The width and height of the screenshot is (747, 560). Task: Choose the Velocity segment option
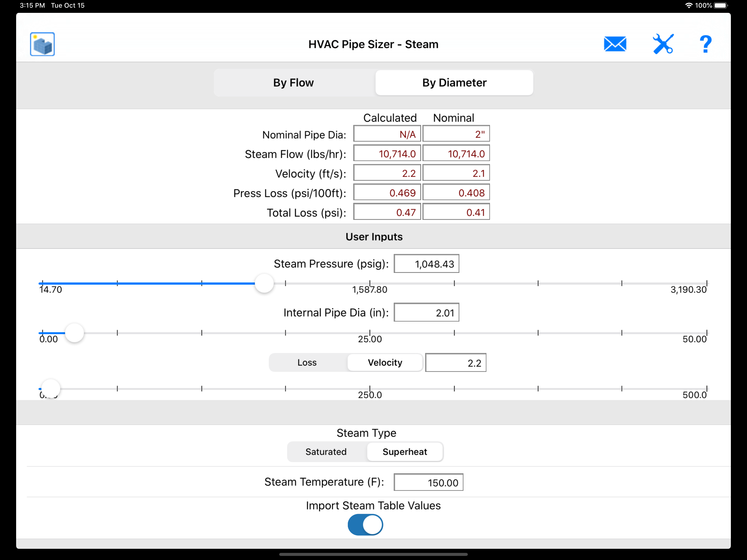(x=385, y=362)
